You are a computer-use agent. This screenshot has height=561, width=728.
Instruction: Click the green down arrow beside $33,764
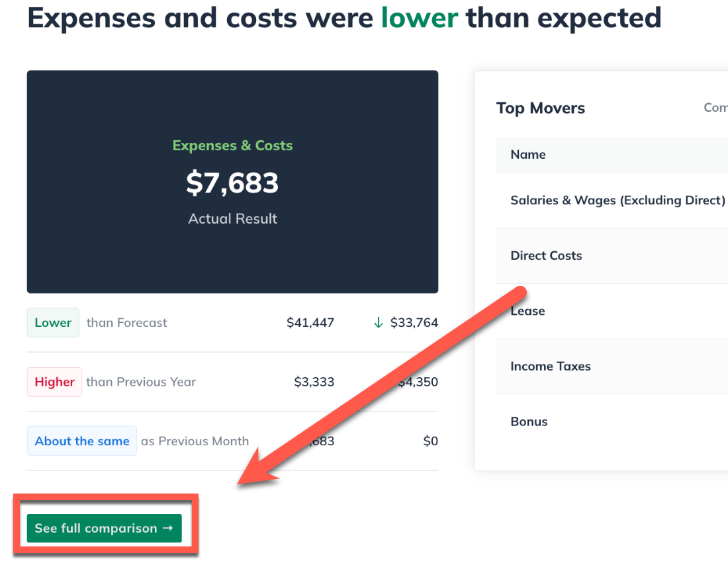[x=379, y=323]
